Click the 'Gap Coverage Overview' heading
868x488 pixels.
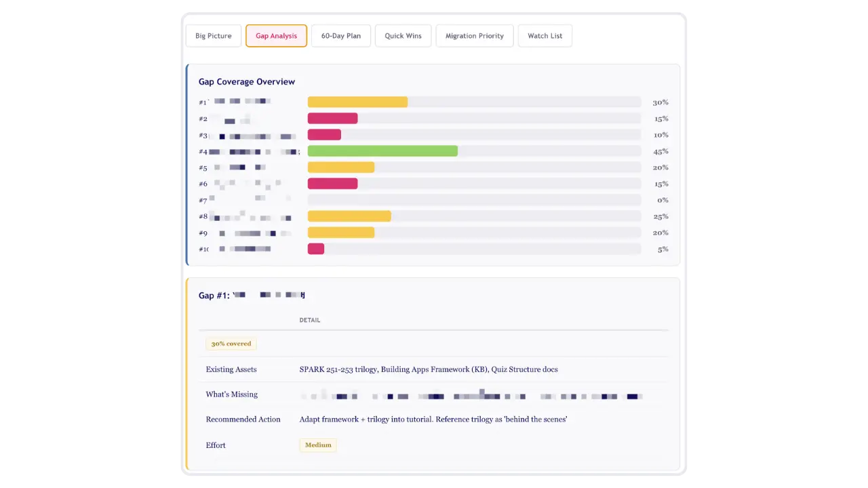246,81
